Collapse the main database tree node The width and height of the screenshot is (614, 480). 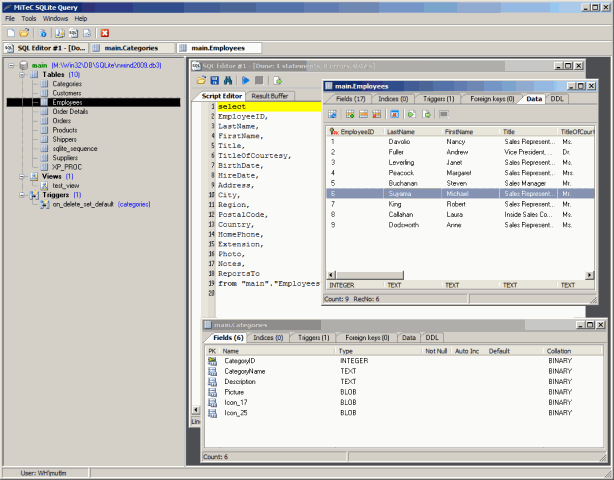point(11,65)
